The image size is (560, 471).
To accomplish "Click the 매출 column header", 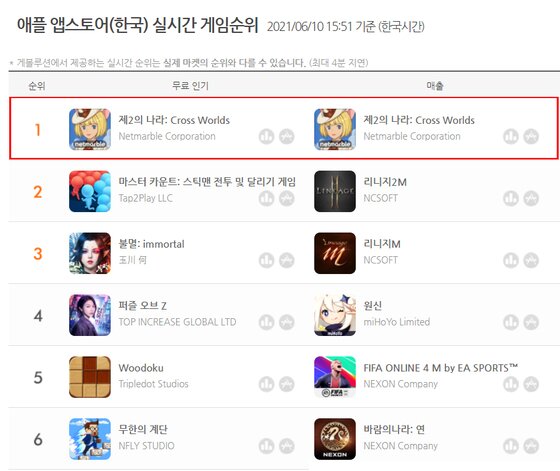I will pos(435,86).
